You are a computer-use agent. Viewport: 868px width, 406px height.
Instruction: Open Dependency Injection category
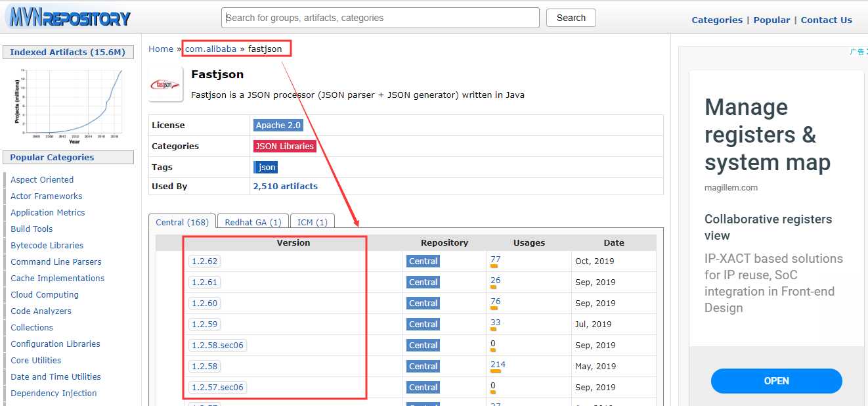[54, 393]
